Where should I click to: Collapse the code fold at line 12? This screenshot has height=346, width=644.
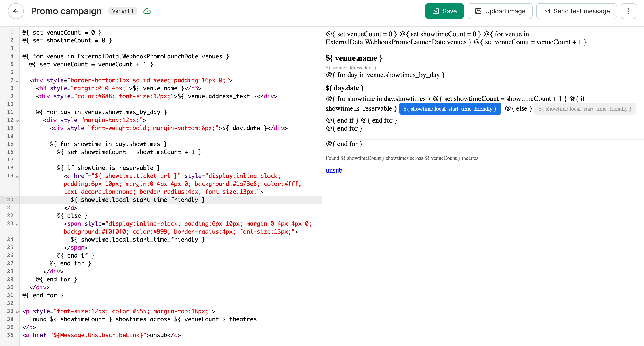(17, 121)
